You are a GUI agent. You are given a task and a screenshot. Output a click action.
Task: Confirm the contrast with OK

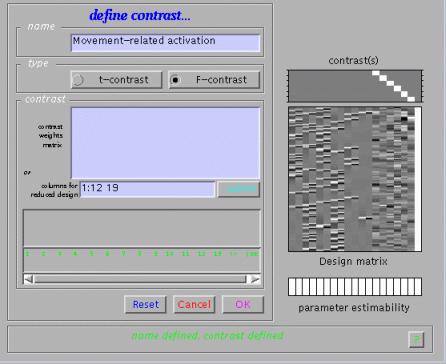(x=243, y=305)
